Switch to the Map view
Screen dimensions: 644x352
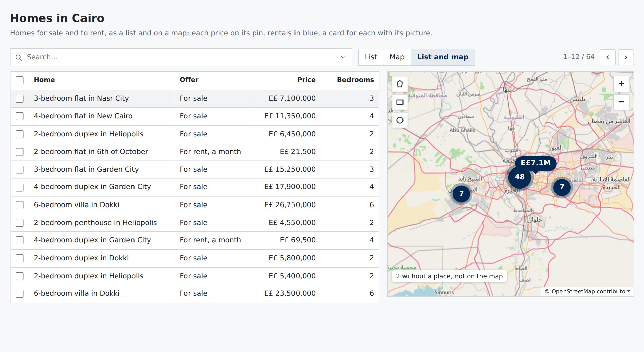(397, 57)
